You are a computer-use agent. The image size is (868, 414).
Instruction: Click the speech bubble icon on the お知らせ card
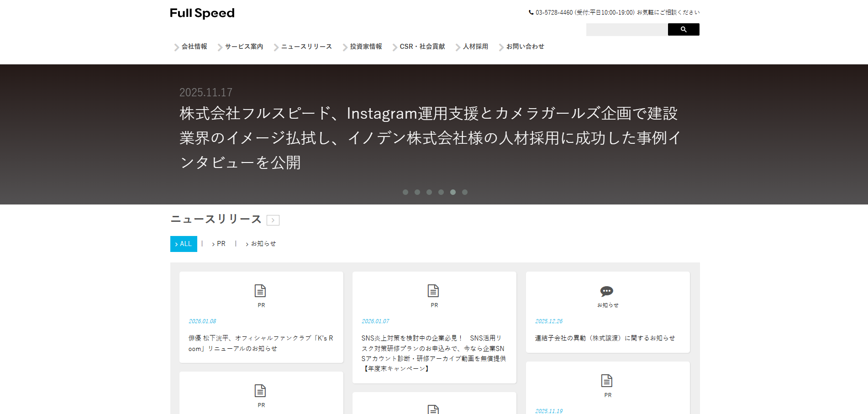[606, 291]
